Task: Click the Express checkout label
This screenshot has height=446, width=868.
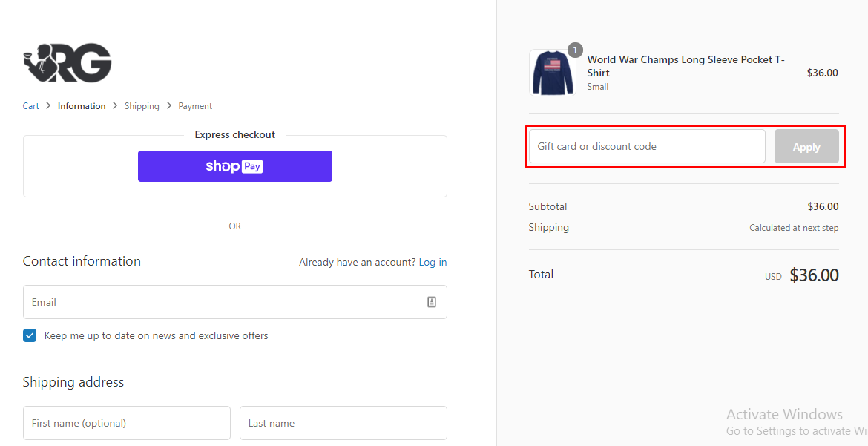Action: point(234,134)
